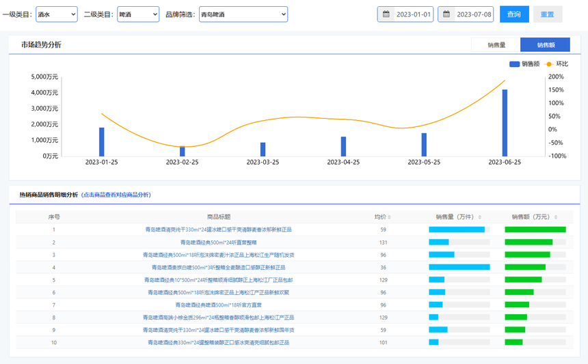Viewport: 588px width, 364px height.
Task: Open rank 8 product 小棕金质296ml*24瓶 link
Action: coord(219,318)
